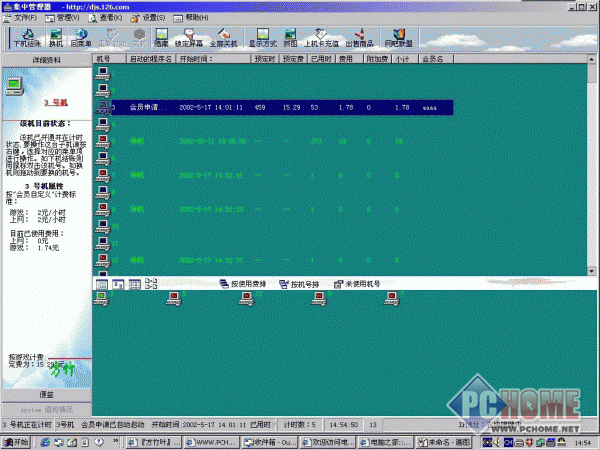This screenshot has height=450, width=600.
Task: Switch to the second view mode icon
Action: (x=118, y=284)
